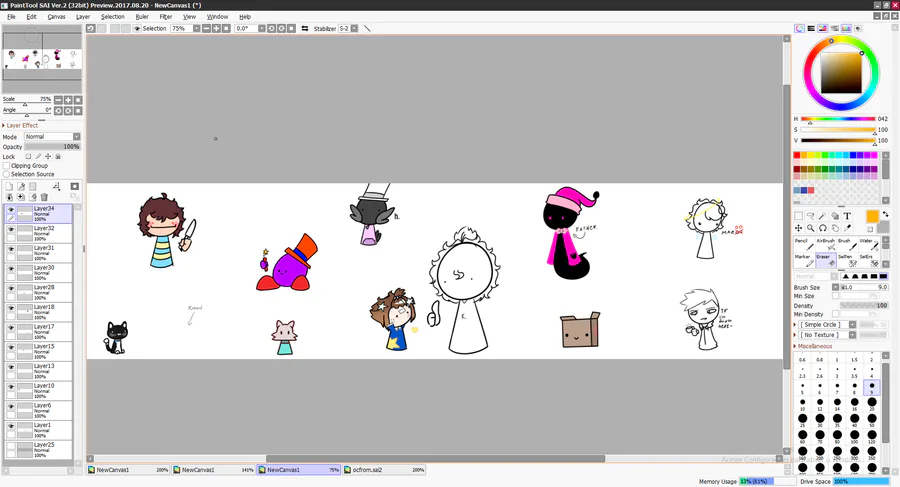Viewport: 900px width, 487px height.
Task: Open Simple Circle brush shape dropdown
Action: coord(852,324)
